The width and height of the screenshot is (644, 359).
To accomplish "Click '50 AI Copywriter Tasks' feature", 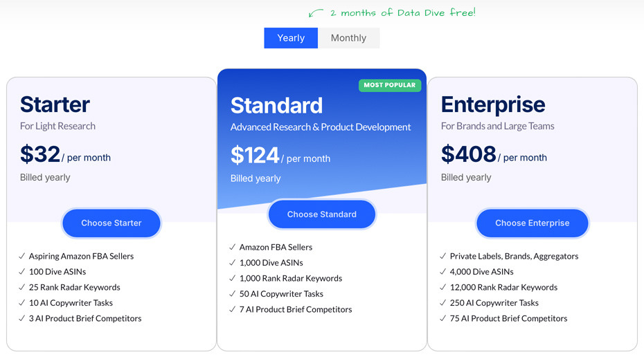I will (x=281, y=294).
